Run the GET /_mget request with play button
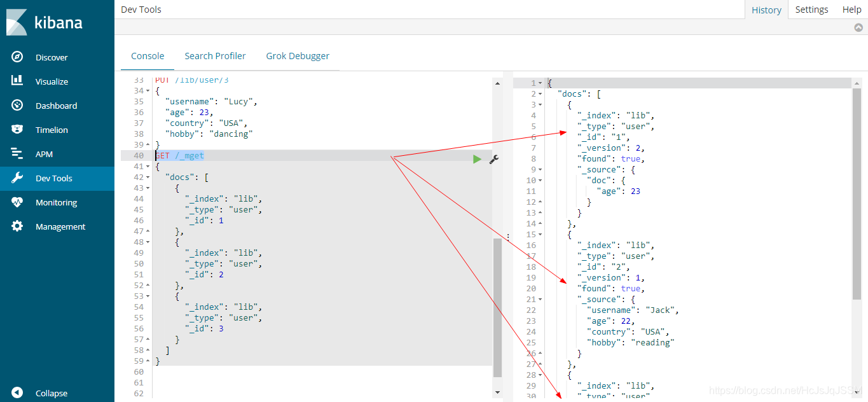Viewport: 868px width, 402px height. click(x=477, y=159)
